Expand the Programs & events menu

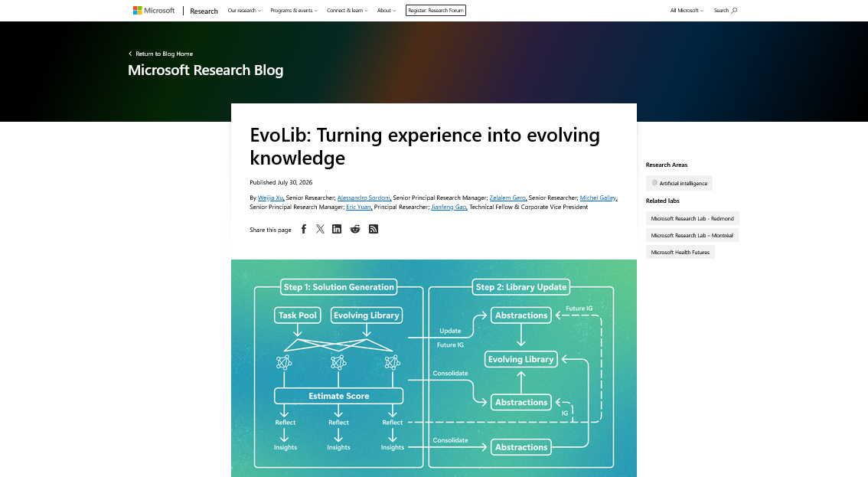click(294, 11)
